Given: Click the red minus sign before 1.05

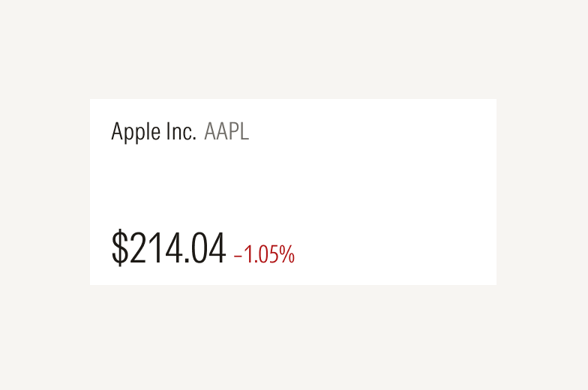Looking at the screenshot, I should (238, 256).
